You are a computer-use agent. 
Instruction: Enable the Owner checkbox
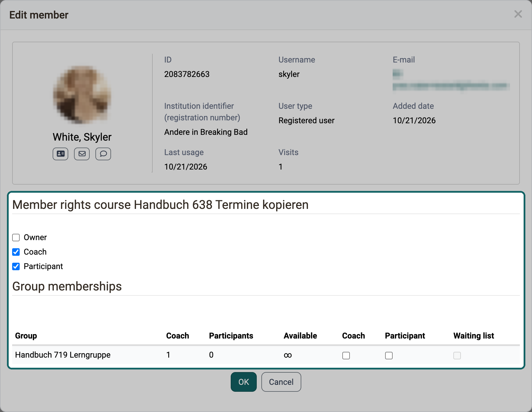pos(16,238)
